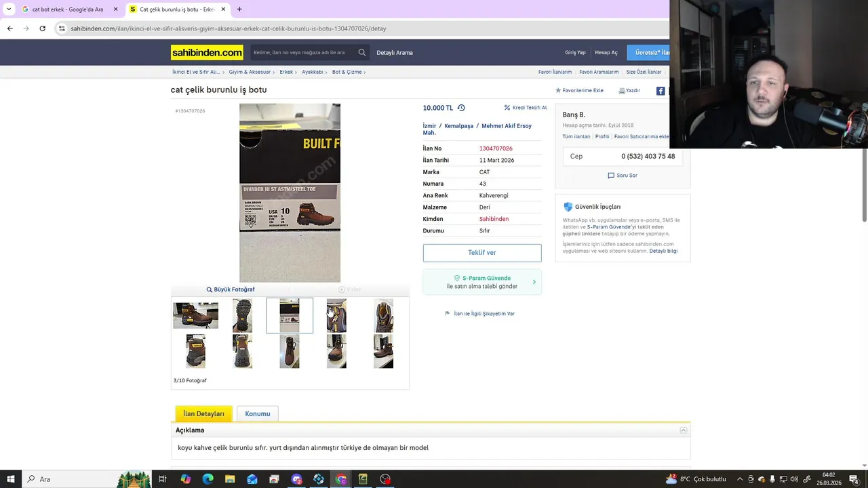Screen dimensions: 868x488
Task: Click browser back arrow
Action: [x=9, y=28]
